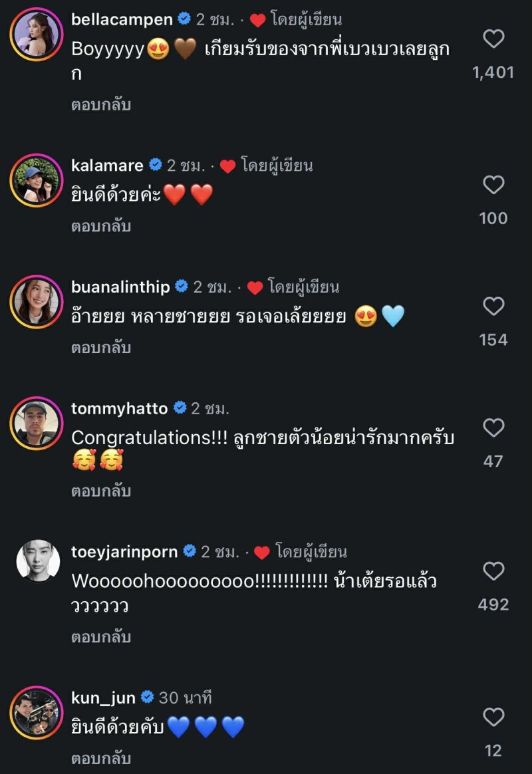
Task: Open kun_jun's profile avatar
Action: 36,713
